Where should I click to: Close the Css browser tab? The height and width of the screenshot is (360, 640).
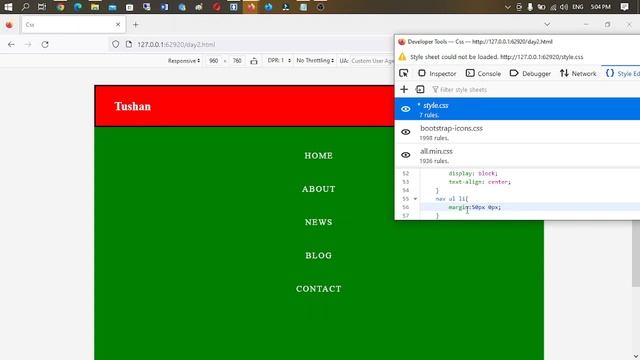pyautogui.click(x=118, y=24)
